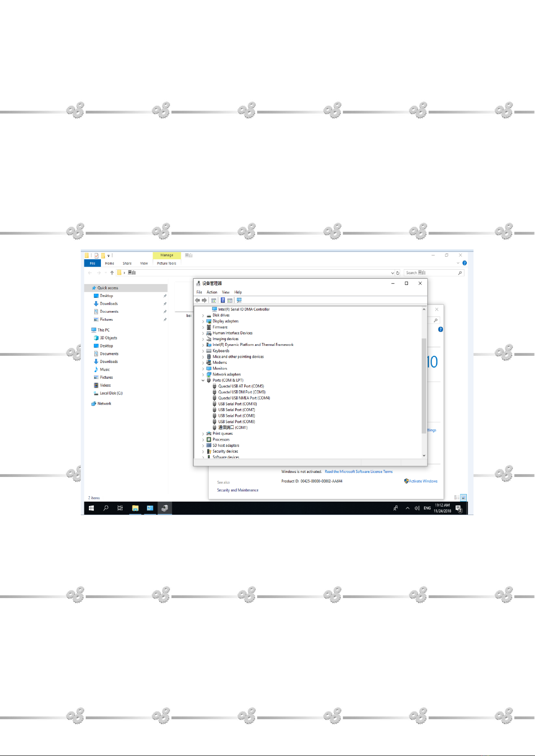Click the blue File tab in File Explorer
535x756 pixels.
pos(92,263)
